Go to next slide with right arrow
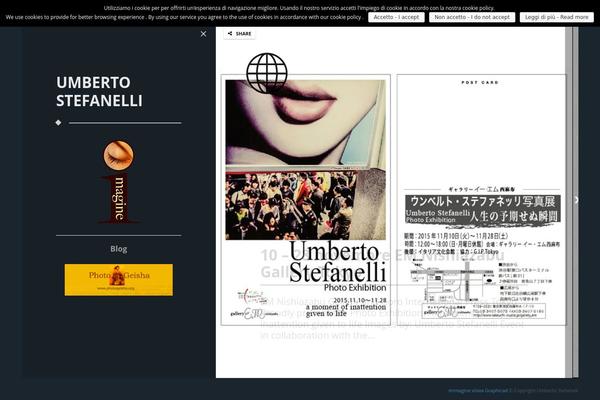Screen dimensions: 600x400 coord(576,200)
